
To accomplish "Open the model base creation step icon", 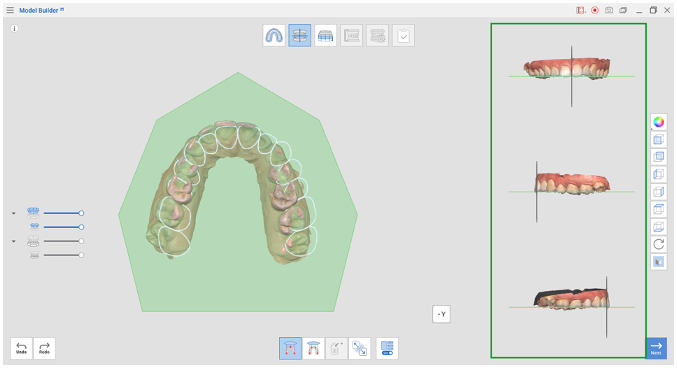I will point(326,35).
